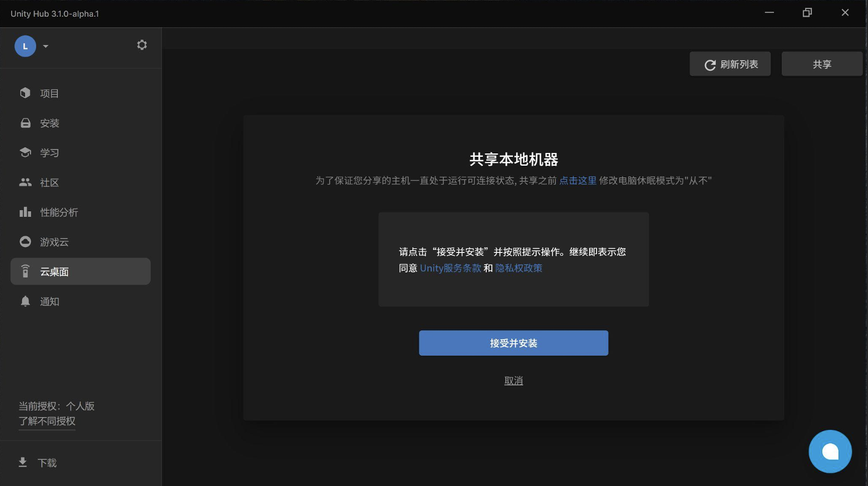Click the 接受并安装 button
Image resolution: width=868 pixels, height=486 pixels.
pyautogui.click(x=514, y=343)
